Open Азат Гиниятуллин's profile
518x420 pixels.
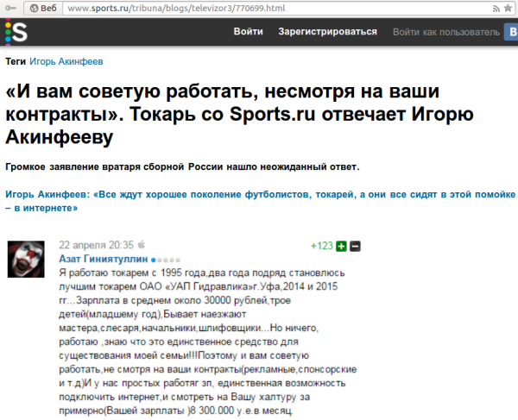pos(103,259)
